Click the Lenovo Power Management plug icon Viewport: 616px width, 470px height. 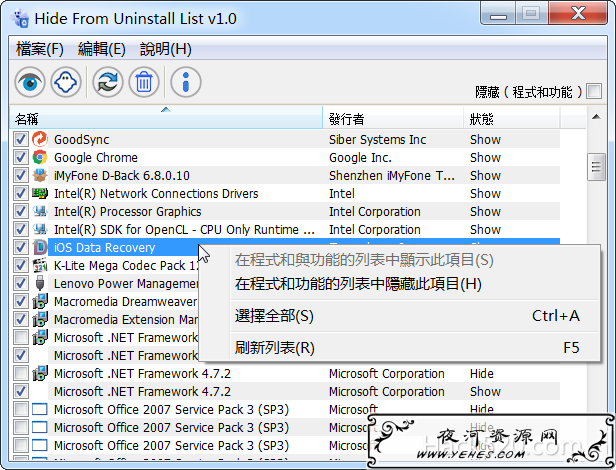point(40,283)
